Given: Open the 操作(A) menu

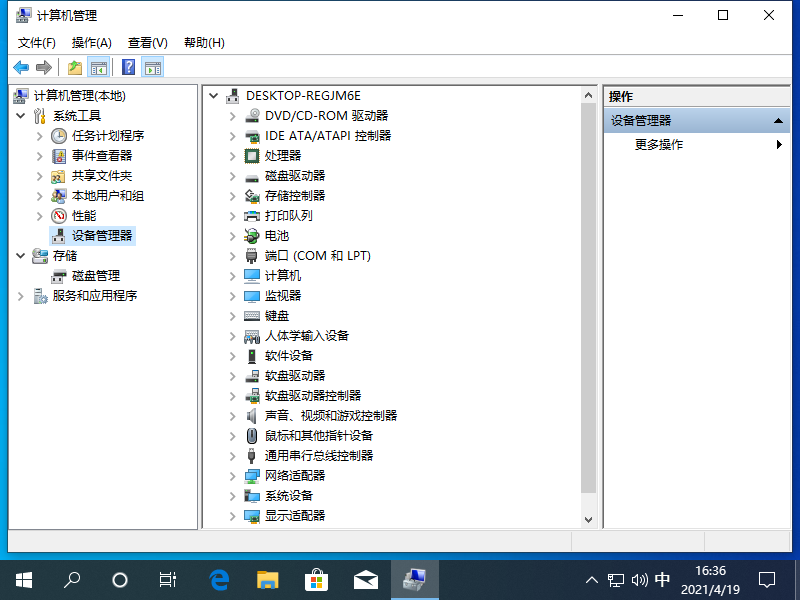Looking at the screenshot, I should click(92, 43).
